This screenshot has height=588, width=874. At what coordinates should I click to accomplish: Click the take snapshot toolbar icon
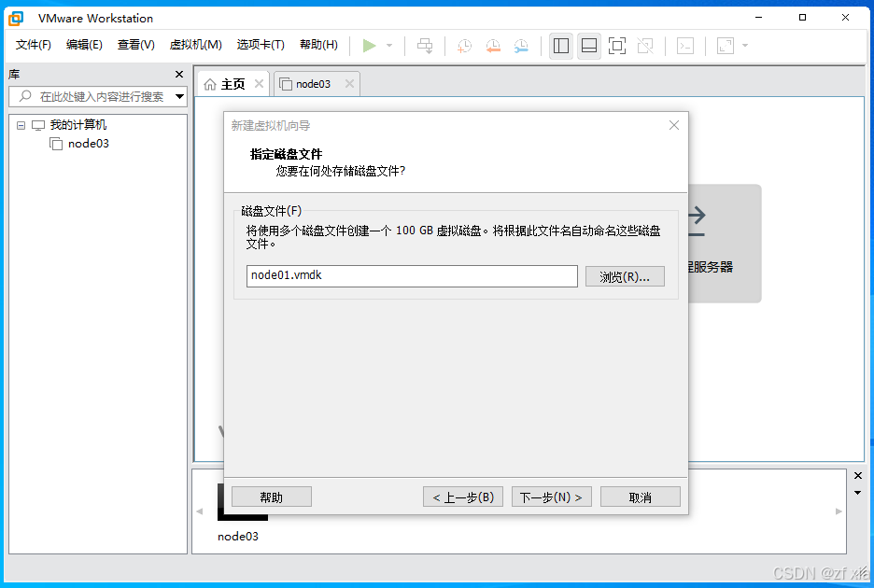point(464,45)
